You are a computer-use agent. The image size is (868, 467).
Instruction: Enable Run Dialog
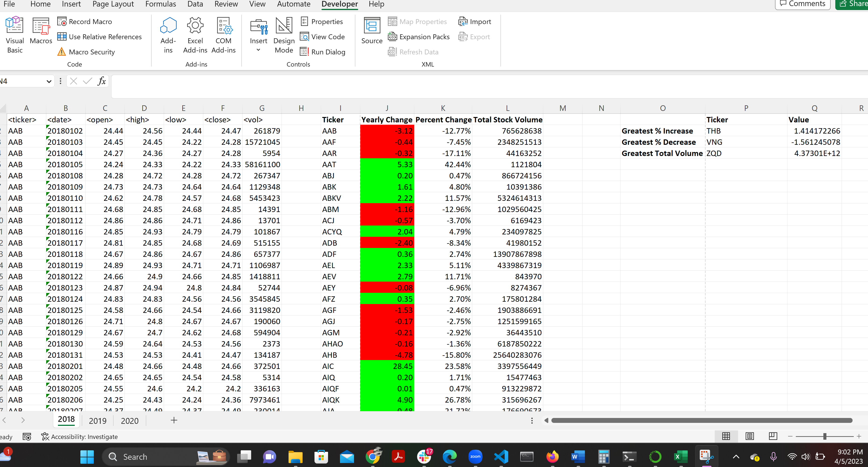tap(322, 52)
